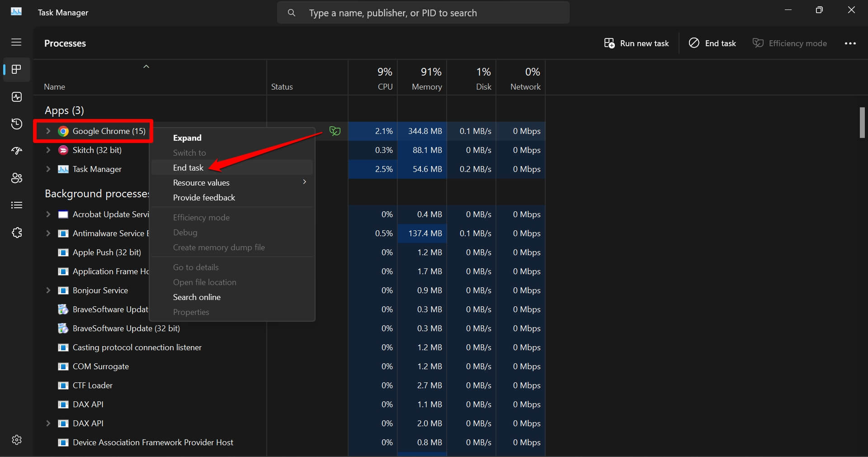This screenshot has width=868, height=457.
Task: Open the Users panel in sidebar
Action: click(16, 178)
